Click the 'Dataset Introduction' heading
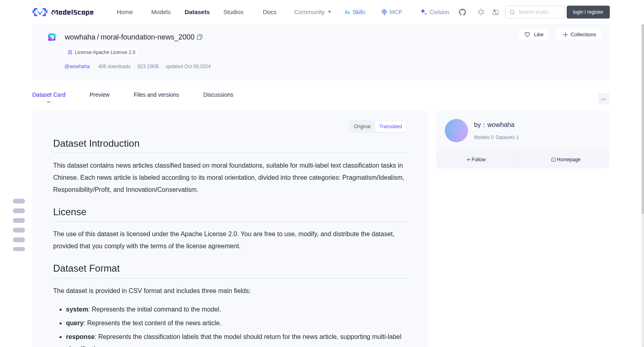Viewport: 644px width, 347px height. (x=96, y=143)
